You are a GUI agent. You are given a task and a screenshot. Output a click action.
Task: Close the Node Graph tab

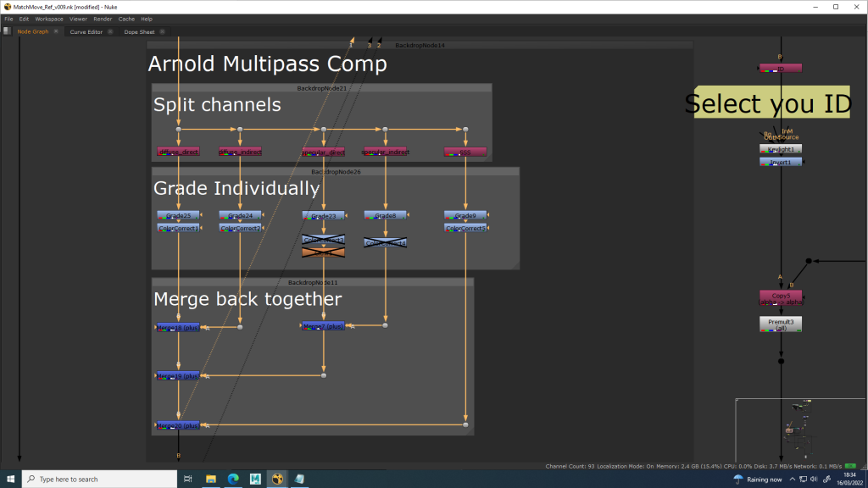pos(56,31)
